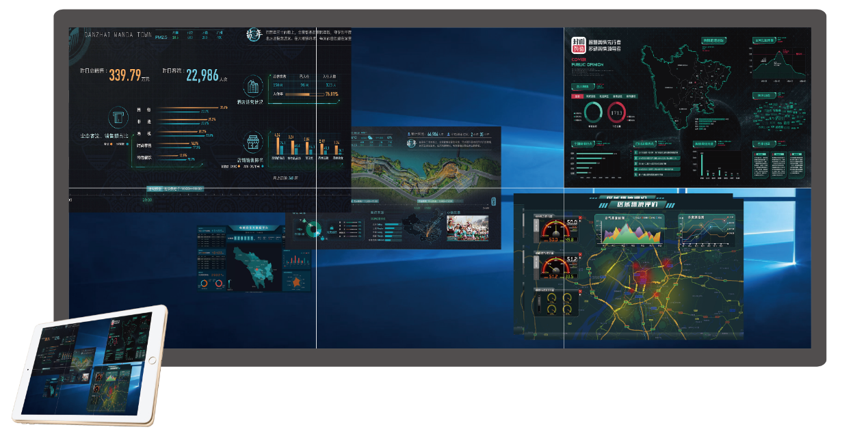Click the 339.79 total sales figure

125,74
